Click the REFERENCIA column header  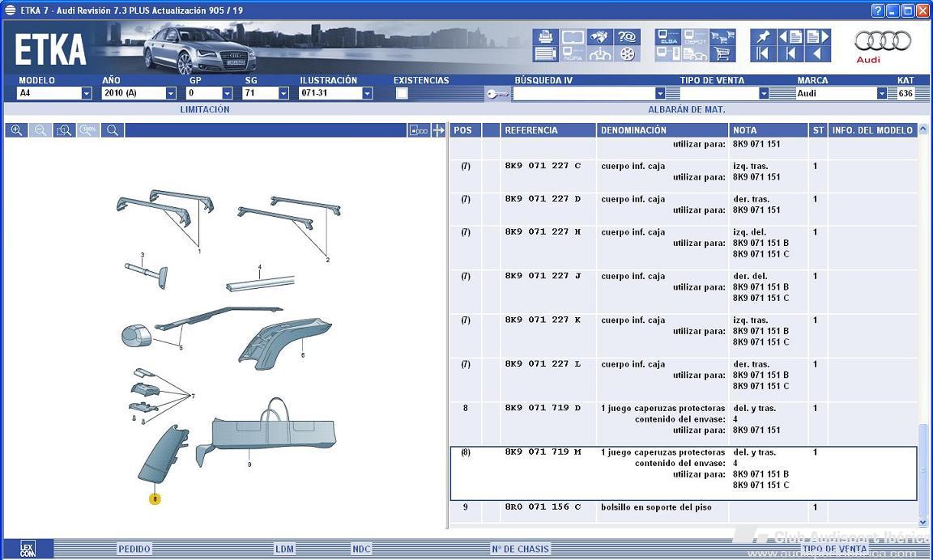pyautogui.click(x=548, y=130)
